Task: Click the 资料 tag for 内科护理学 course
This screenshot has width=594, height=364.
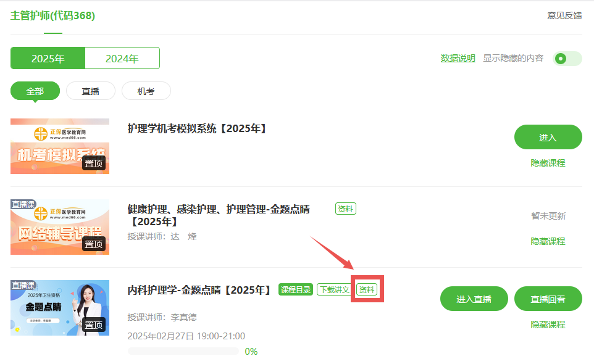Action: 367,289
